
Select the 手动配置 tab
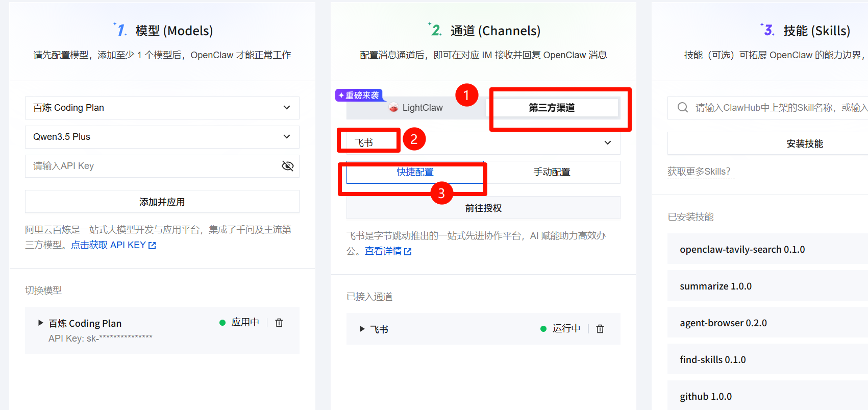[x=552, y=172]
